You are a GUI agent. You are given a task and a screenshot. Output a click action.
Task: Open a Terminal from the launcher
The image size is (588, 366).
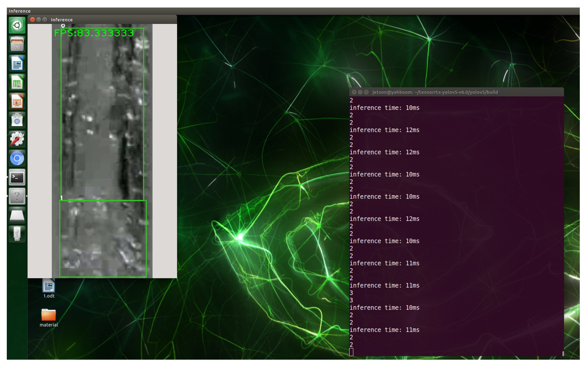[x=17, y=177]
